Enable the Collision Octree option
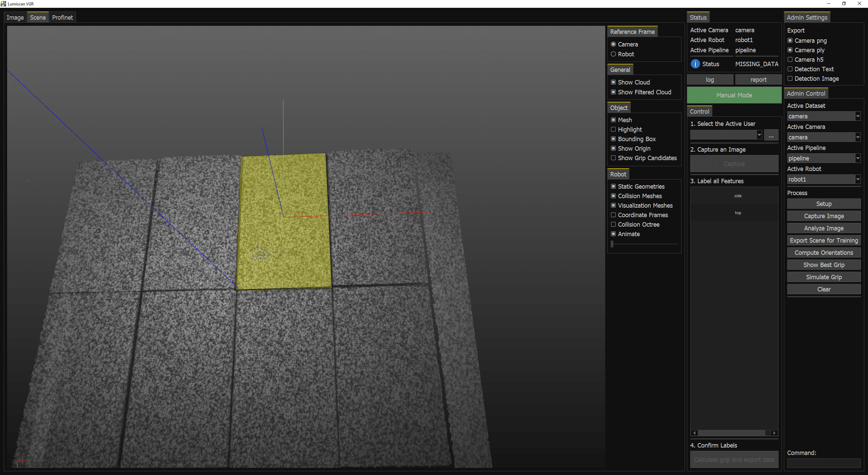The height and width of the screenshot is (475, 868). (x=613, y=225)
